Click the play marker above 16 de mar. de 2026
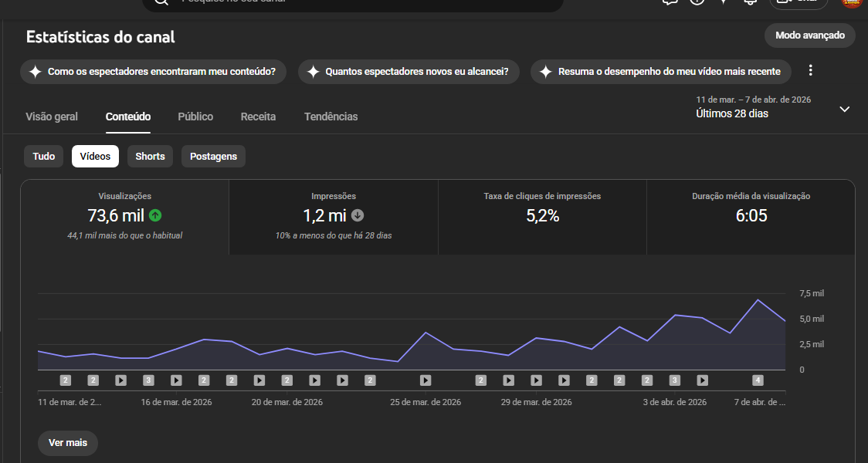Screen dimensions: 868x463 176,380
